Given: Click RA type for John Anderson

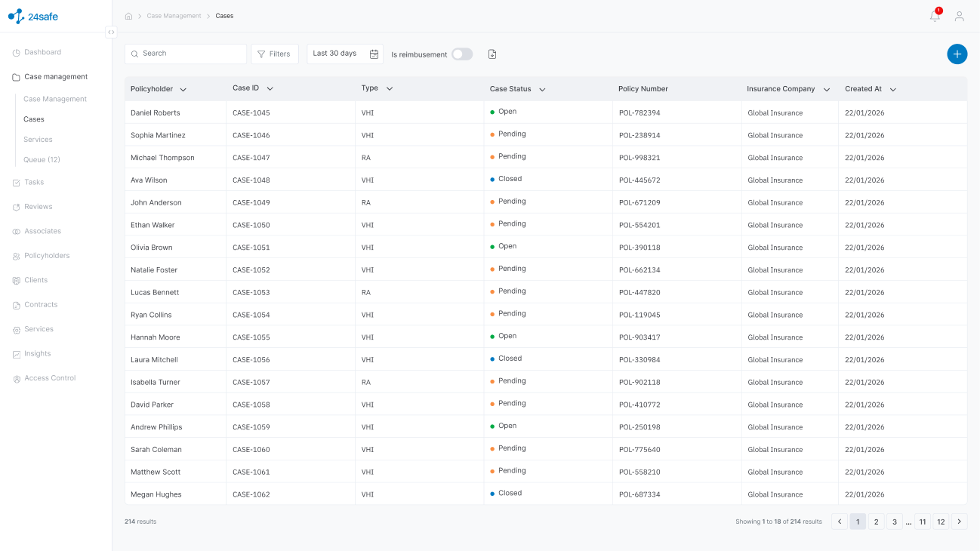Looking at the screenshot, I should (366, 202).
